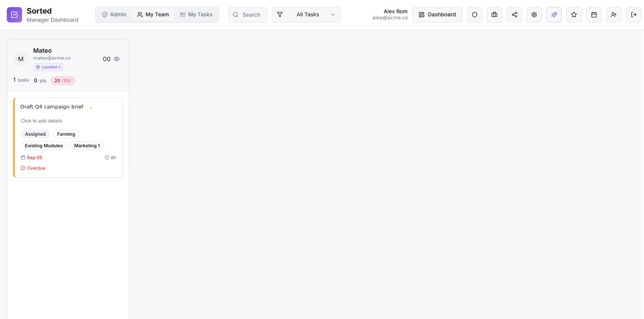Select the My Team tab
The image size is (644, 319).
click(153, 14)
